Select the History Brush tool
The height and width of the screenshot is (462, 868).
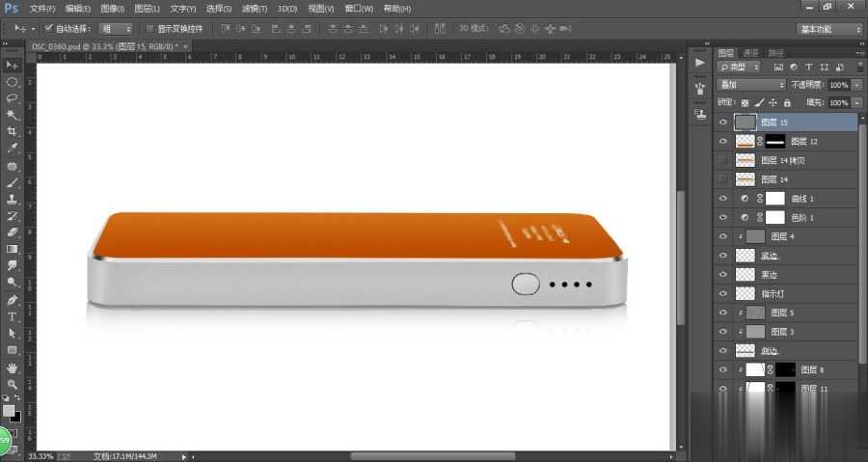point(12,216)
